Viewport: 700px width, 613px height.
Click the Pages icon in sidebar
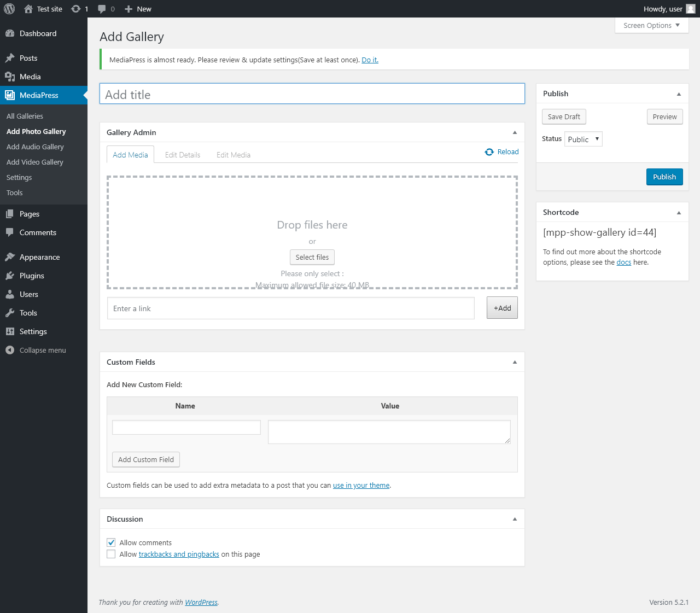[x=10, y=214]
